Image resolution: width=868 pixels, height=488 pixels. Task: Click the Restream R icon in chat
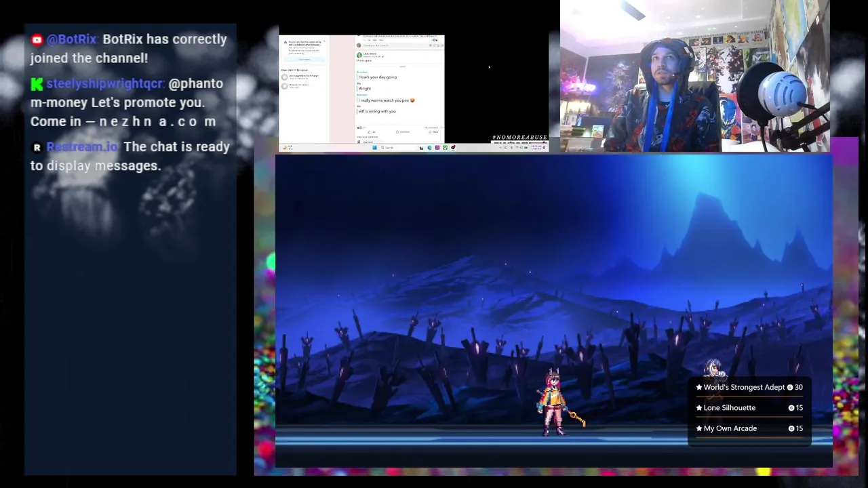[37, 147]
